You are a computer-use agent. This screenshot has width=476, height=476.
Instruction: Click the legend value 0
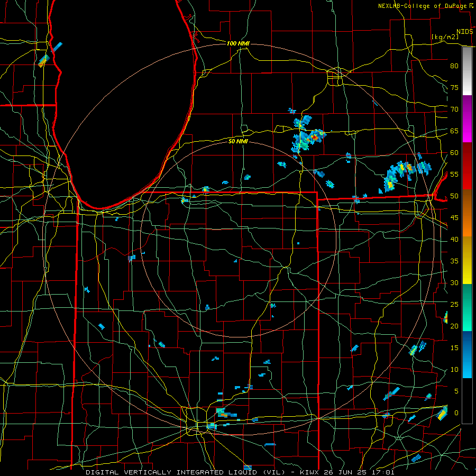[x=456, y=413]
